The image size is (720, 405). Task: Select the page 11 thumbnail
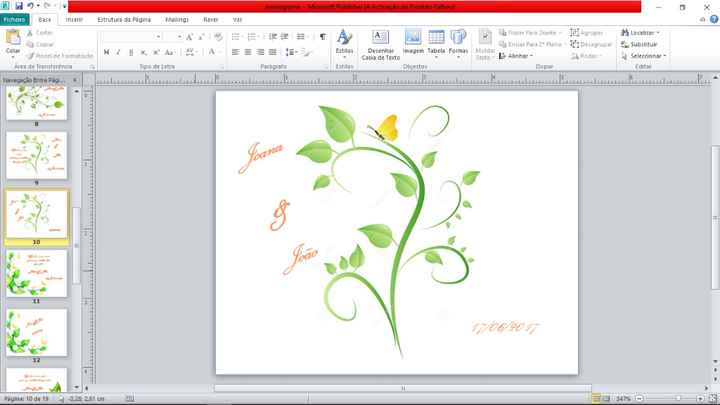tap(37, 274)
